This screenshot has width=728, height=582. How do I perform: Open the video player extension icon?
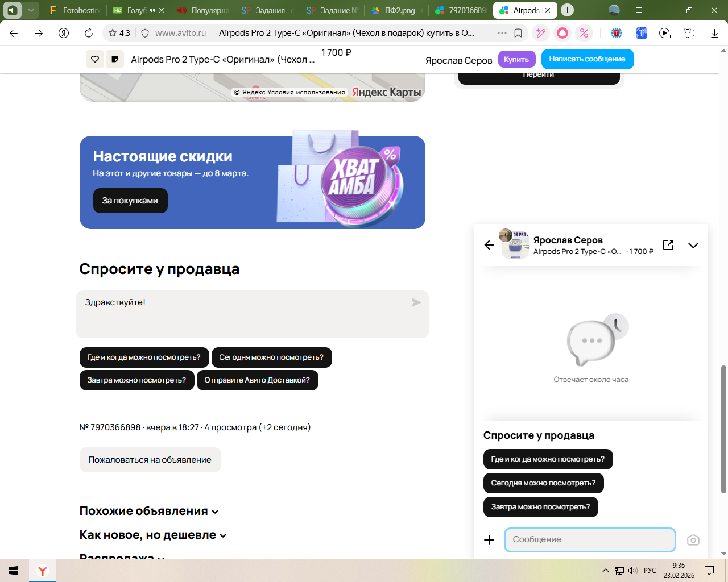click(x=665, y=33)
